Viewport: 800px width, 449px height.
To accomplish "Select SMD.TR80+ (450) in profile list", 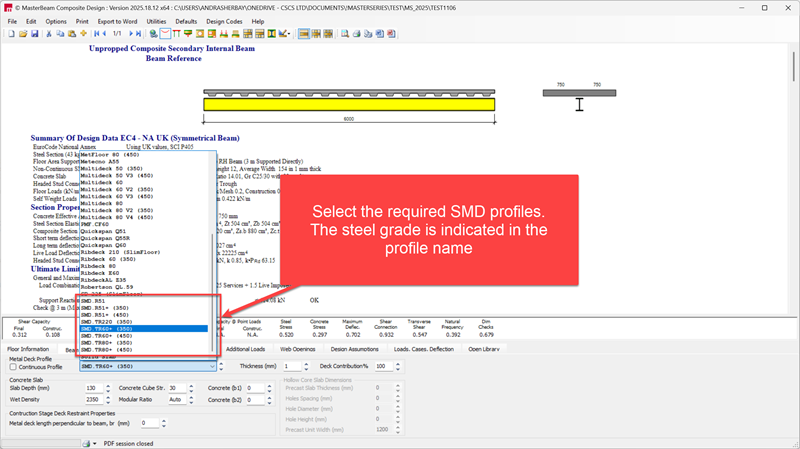I will pos(144,350).
